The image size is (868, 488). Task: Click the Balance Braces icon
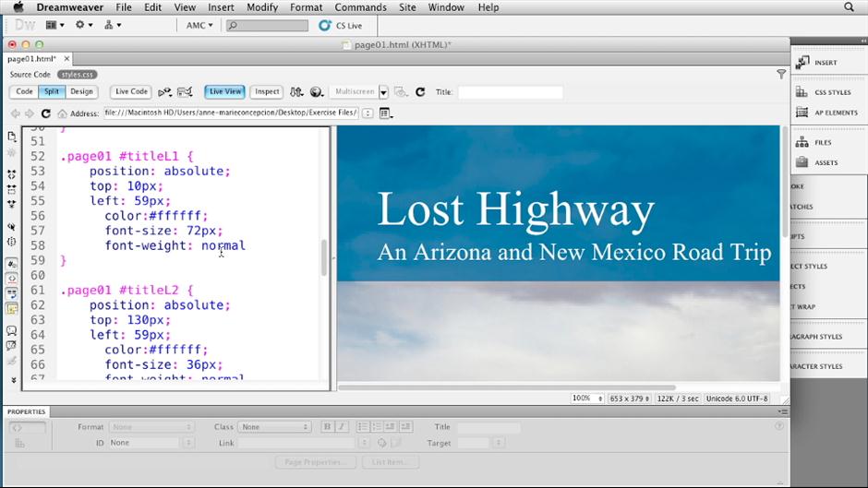coord(12,242)
